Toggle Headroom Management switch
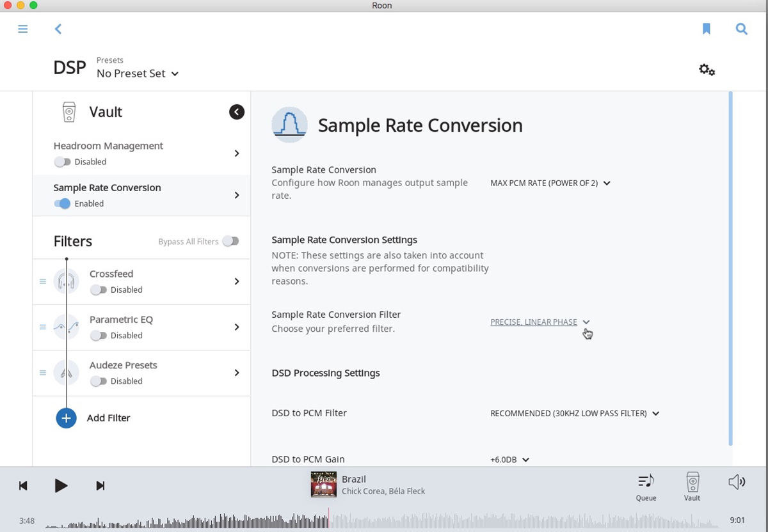Screen dimensions: 768x532 coord(62,162)
